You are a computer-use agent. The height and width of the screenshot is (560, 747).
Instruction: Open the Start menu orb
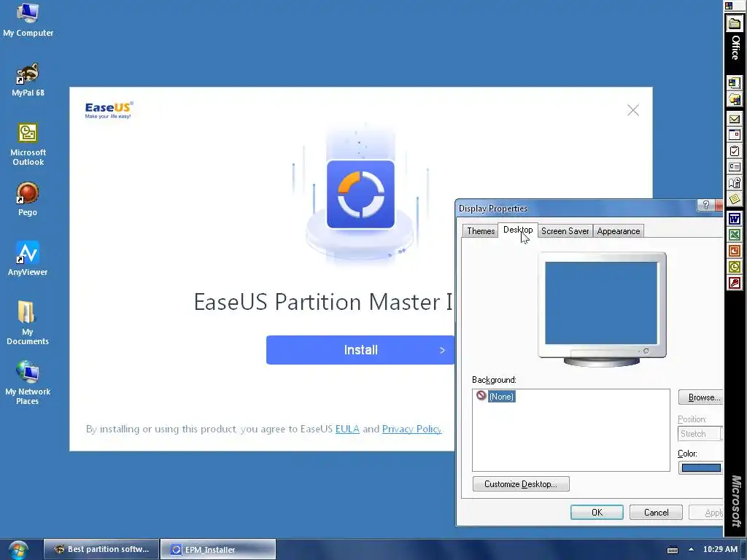click(x=18, y=550)
